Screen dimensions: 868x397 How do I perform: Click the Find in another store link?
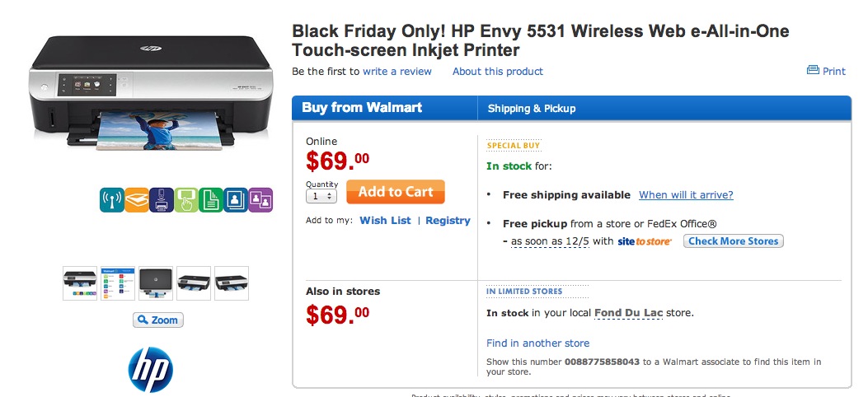pyautogui.click(x=537, y=343)
